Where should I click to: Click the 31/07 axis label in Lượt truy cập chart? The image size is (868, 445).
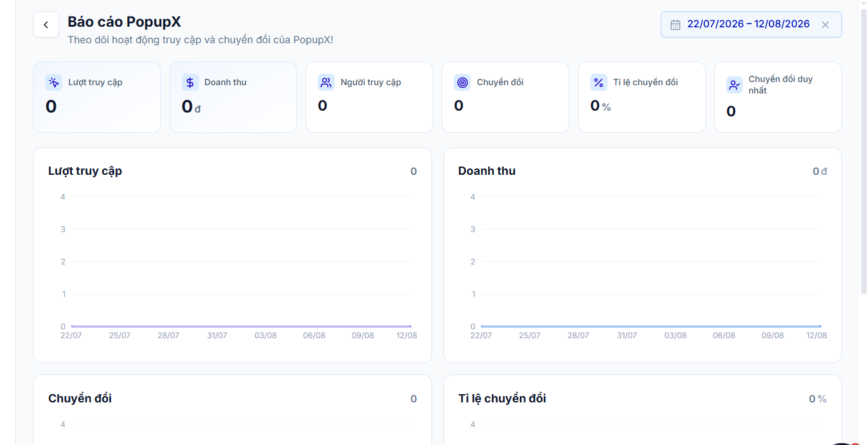pos(217,336)
